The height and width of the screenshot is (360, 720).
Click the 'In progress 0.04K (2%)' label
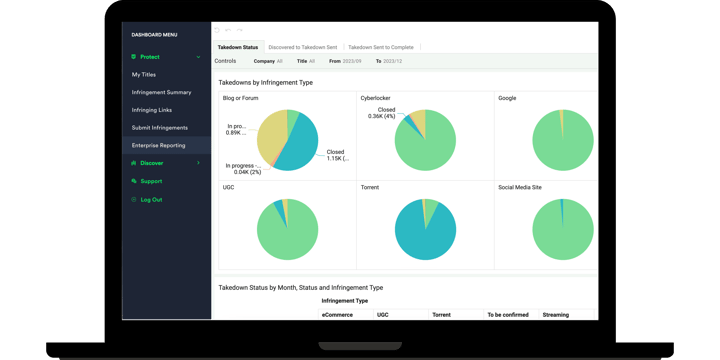tap(243, 169)
